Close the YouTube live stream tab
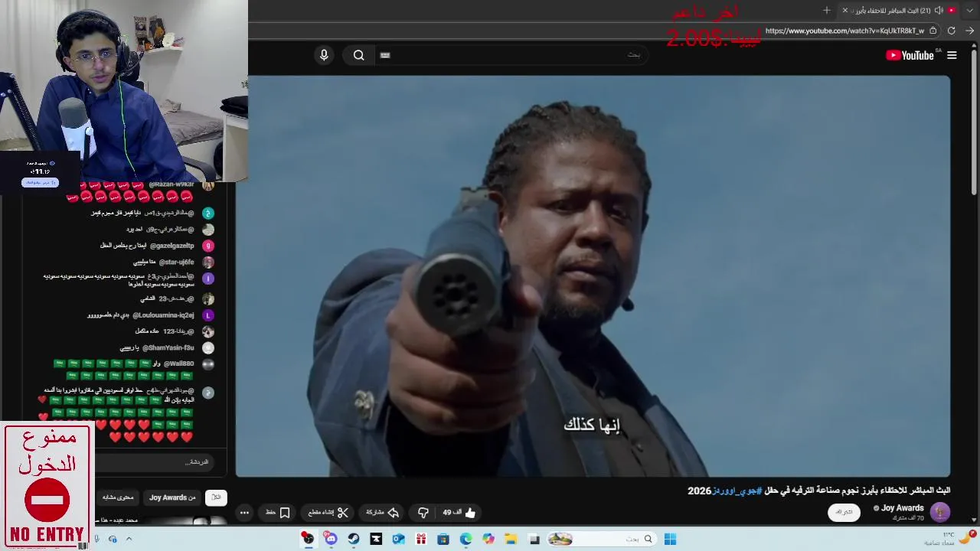This screenshot has width=980, height=551. [844, 10]
